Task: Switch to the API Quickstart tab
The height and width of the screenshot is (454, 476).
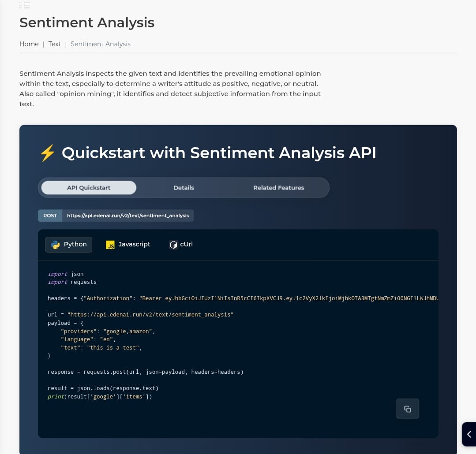Action: pos(89,188)
